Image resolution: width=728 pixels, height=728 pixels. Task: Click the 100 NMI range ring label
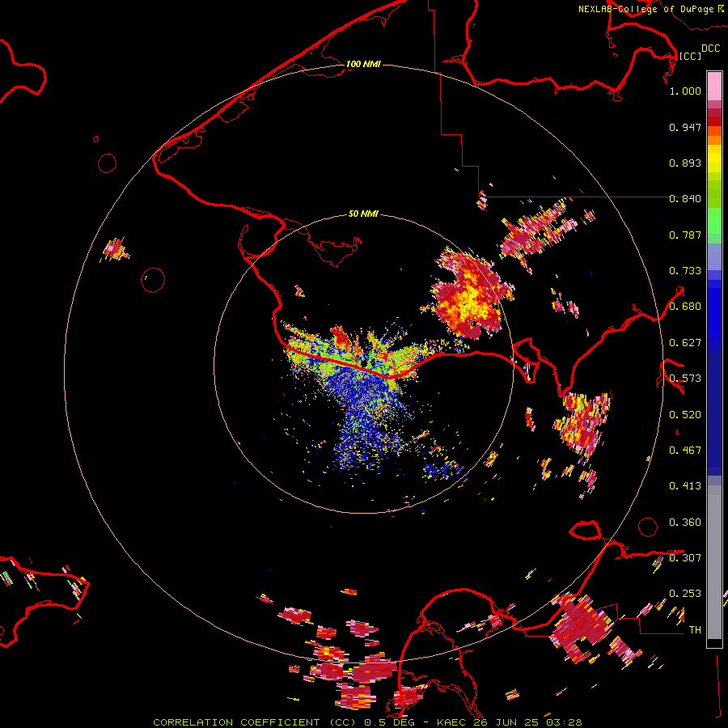pos(363,64)
